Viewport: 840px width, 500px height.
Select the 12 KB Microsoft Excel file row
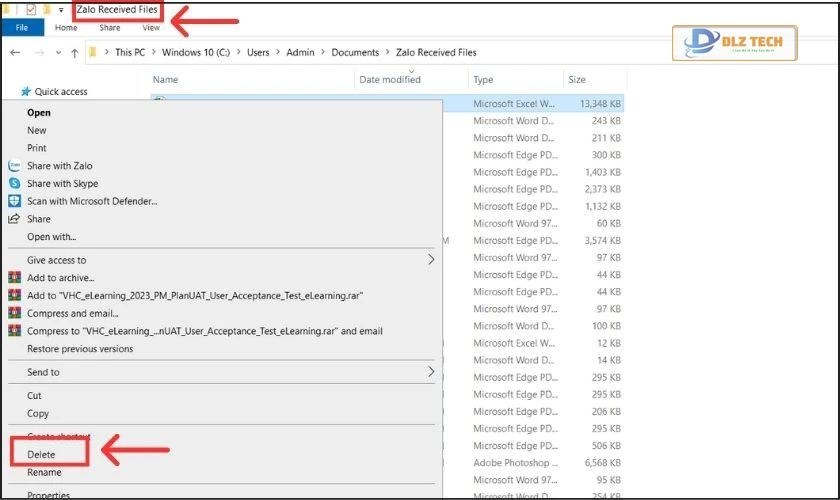point(534,343)
